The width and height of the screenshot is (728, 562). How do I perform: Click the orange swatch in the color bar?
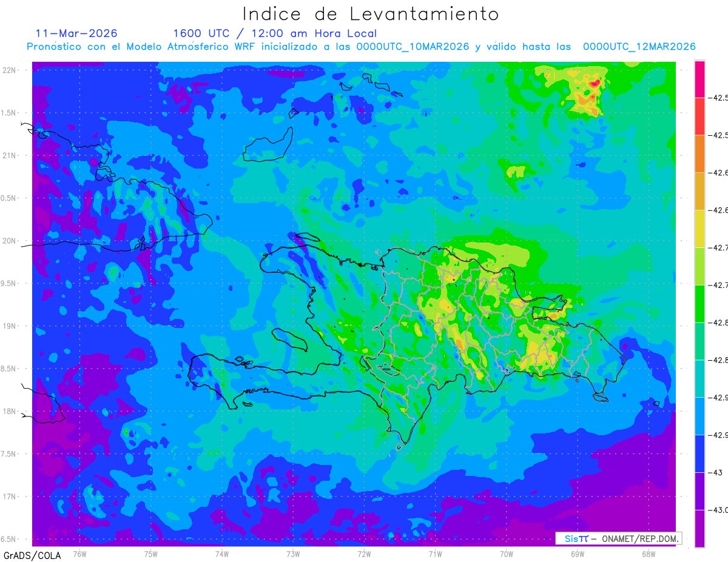tap(699, 153)
